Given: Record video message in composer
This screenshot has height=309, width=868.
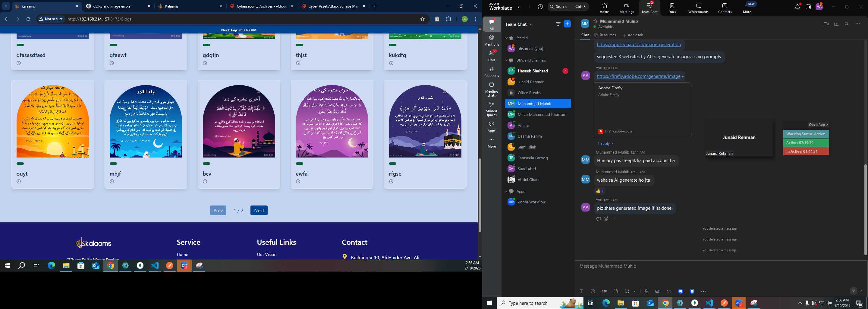Looking at the screenshot, I should 657,291.
